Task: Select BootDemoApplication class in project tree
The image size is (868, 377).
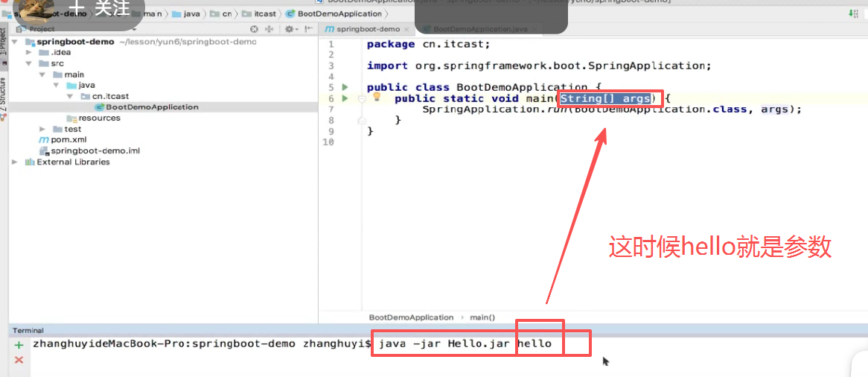Action: click(147, 107)
